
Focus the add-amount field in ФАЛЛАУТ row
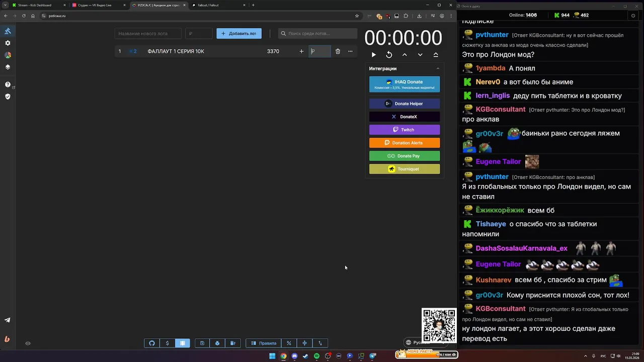(x=319, y=51)
